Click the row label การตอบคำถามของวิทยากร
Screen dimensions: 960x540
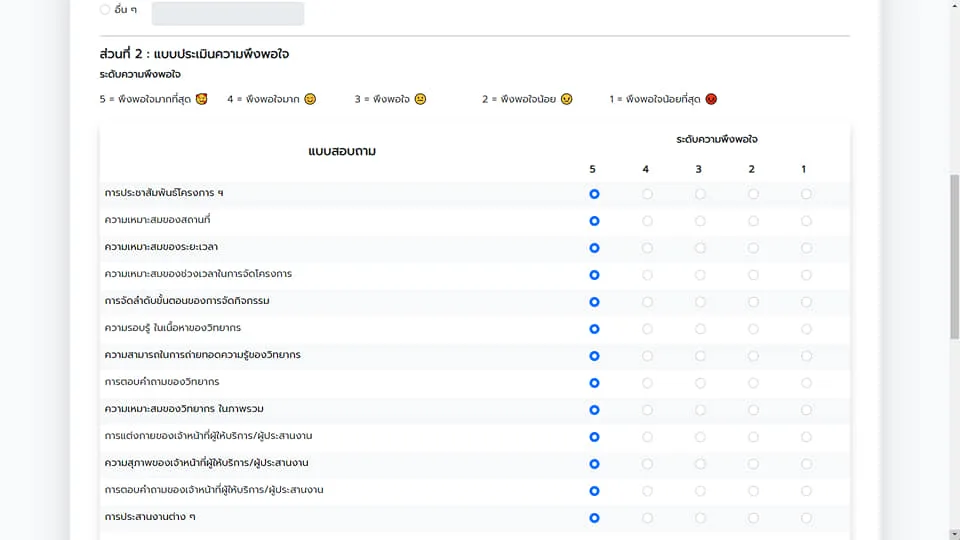coord(162,381)
